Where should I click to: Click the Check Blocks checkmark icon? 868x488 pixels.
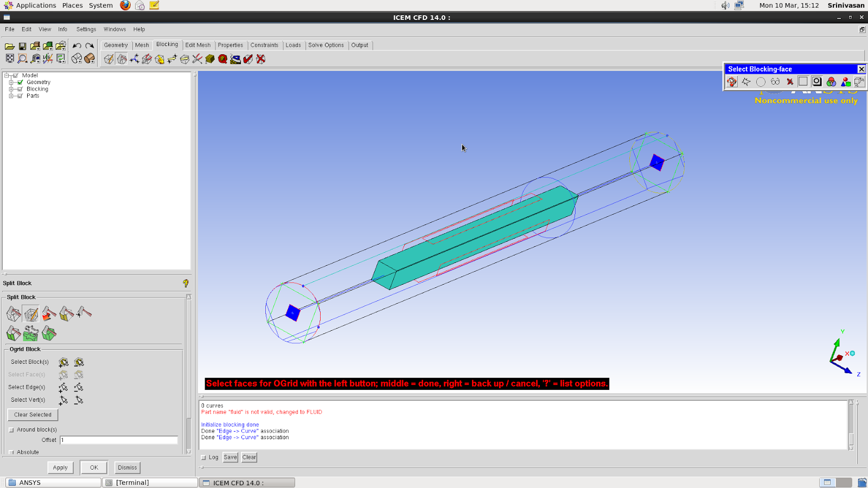point(248,59)
